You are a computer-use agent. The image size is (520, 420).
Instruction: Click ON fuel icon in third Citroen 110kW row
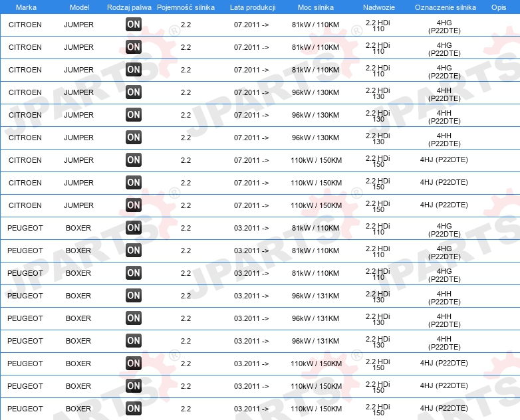(x=134, y=205)
